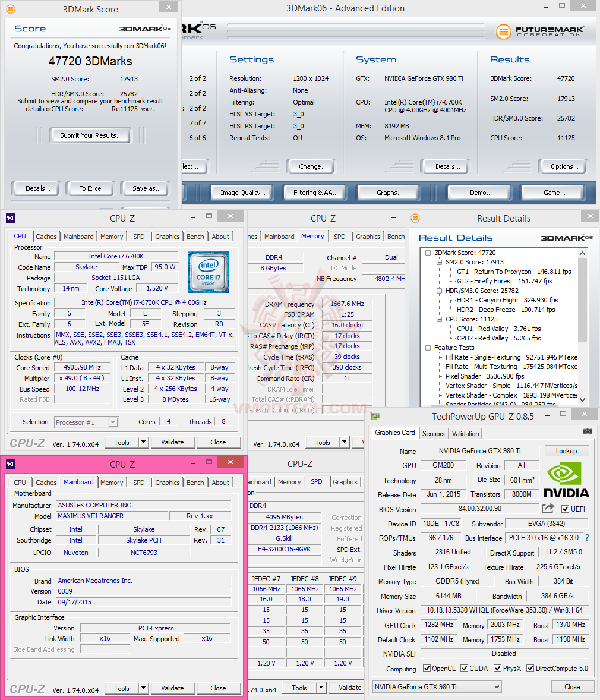The image size is (600, 700).
Task: Open Image Quality... tool
Action: pos(243,193)
